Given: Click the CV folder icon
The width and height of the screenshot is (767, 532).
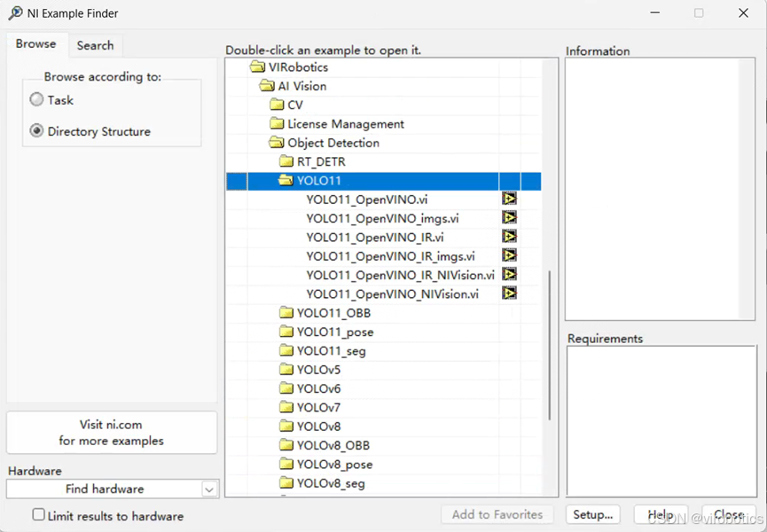Looking at the screenshot, I should (x=277, y=105).
